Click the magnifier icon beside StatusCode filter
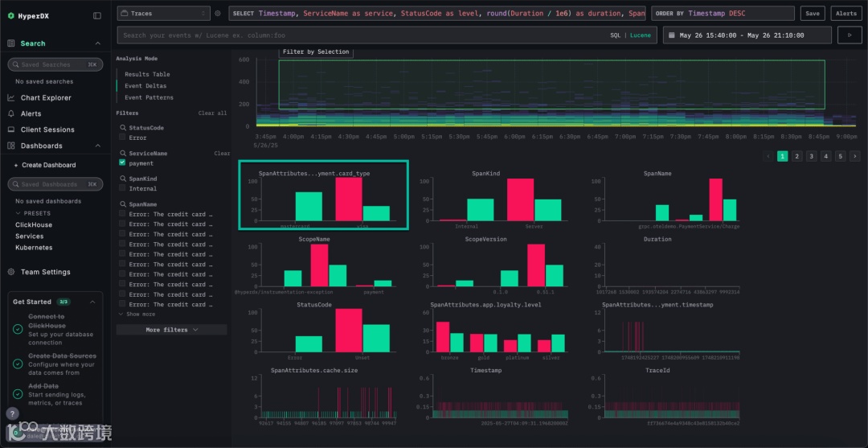This screenshot has width=868, height=448. [x=123, y=127]
